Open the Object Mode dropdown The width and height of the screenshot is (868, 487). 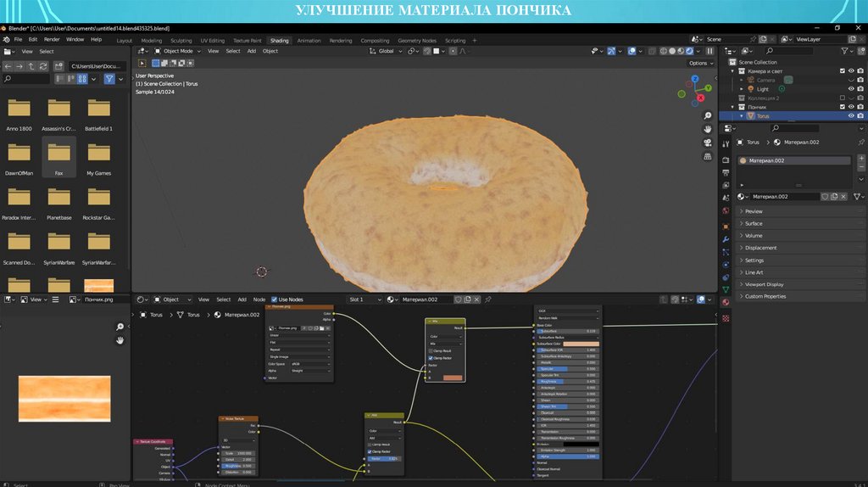pos(178,51)
